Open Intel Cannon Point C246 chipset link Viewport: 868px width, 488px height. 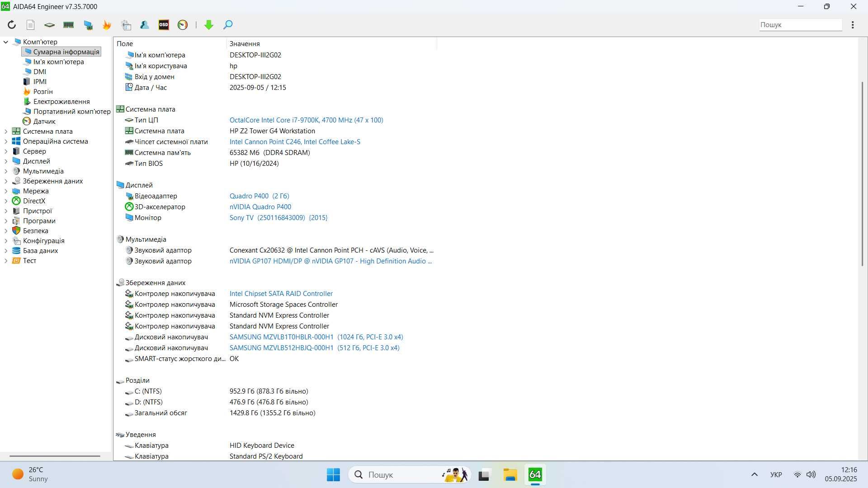pyautogui.click(x=295, y=142)
